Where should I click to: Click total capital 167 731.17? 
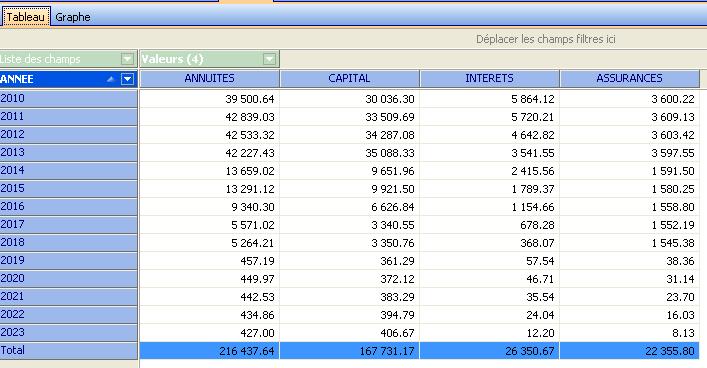point(349,351)
